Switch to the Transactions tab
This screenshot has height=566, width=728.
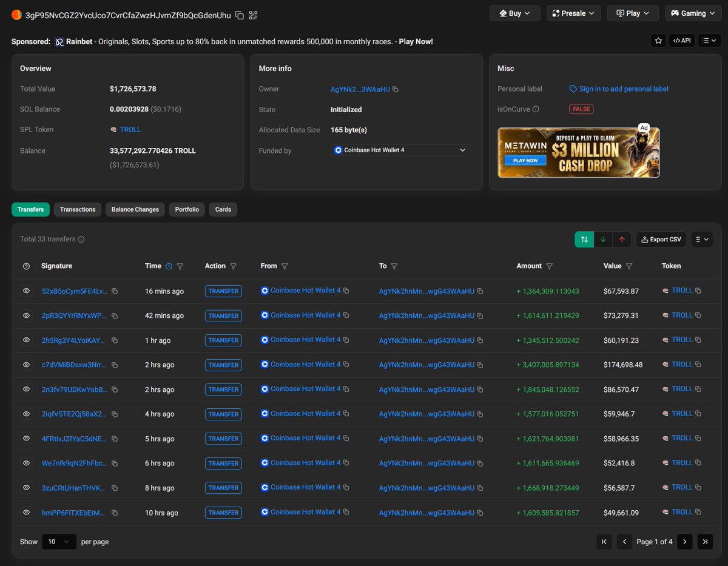[78, 209]
